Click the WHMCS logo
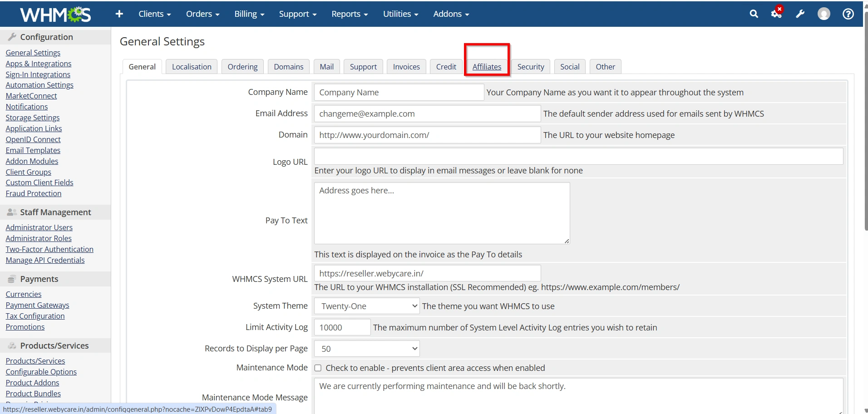This screenshot has height=414, width=868. click(55, 15)
